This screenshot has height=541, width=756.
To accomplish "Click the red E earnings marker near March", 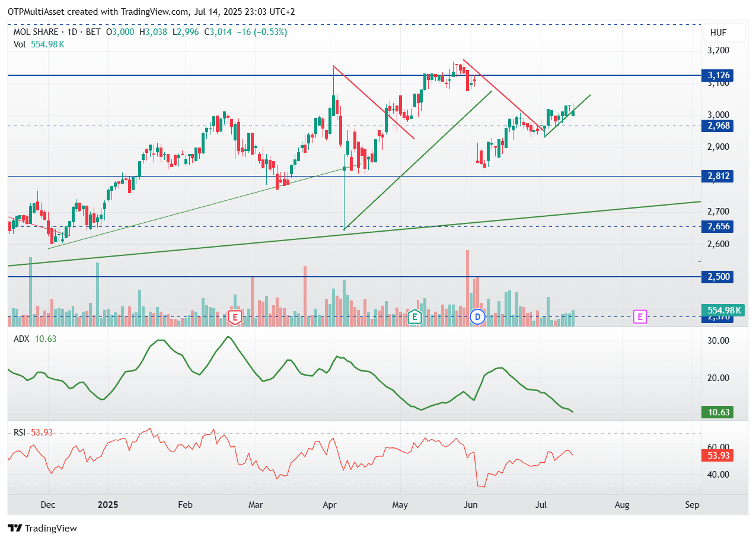I will 235,317.
